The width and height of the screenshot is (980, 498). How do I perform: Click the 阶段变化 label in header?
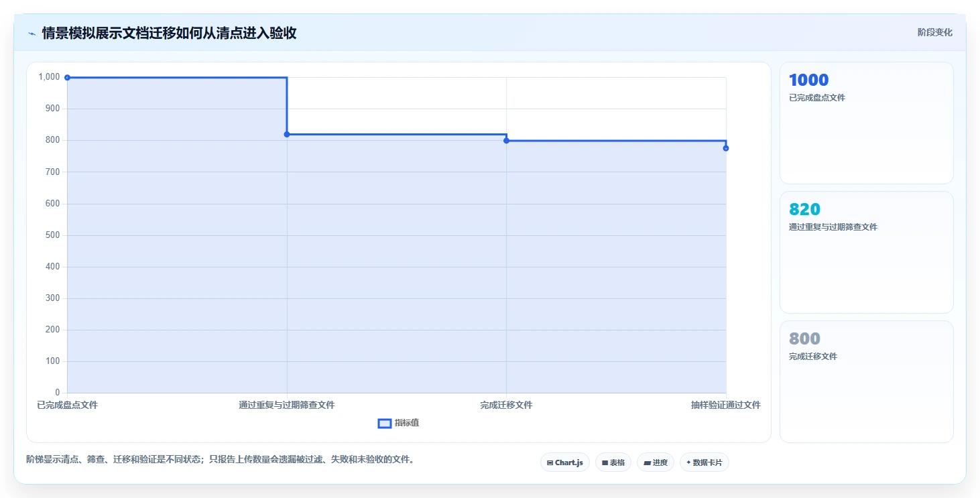(934, 33)
